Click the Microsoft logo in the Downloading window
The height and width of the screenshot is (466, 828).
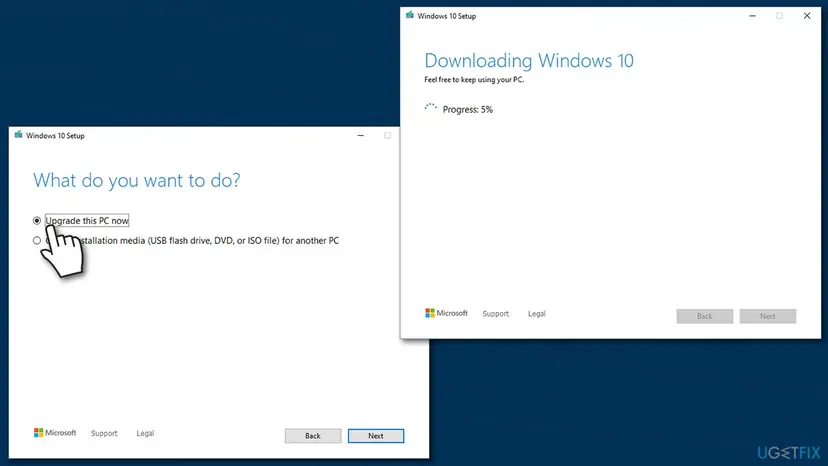click(x=446, y=313)
